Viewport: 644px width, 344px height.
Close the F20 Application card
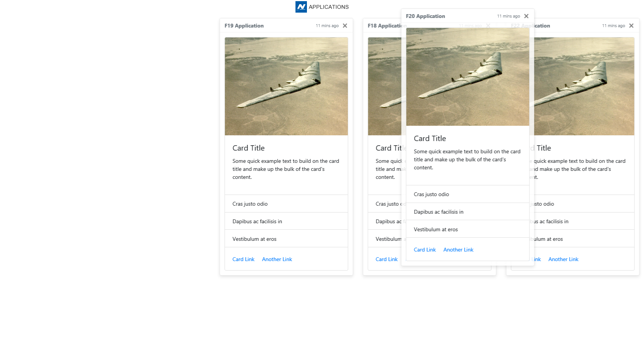point(526,16)
